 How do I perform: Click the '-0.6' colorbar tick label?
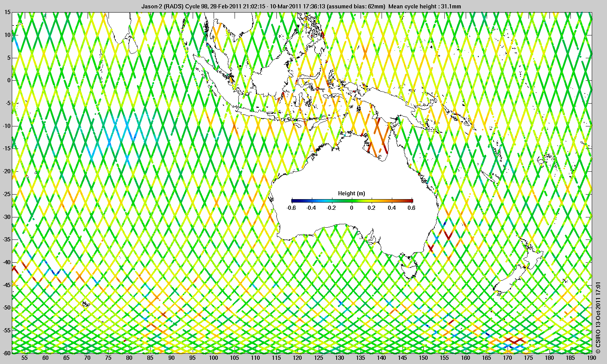(x=291, y=208)
